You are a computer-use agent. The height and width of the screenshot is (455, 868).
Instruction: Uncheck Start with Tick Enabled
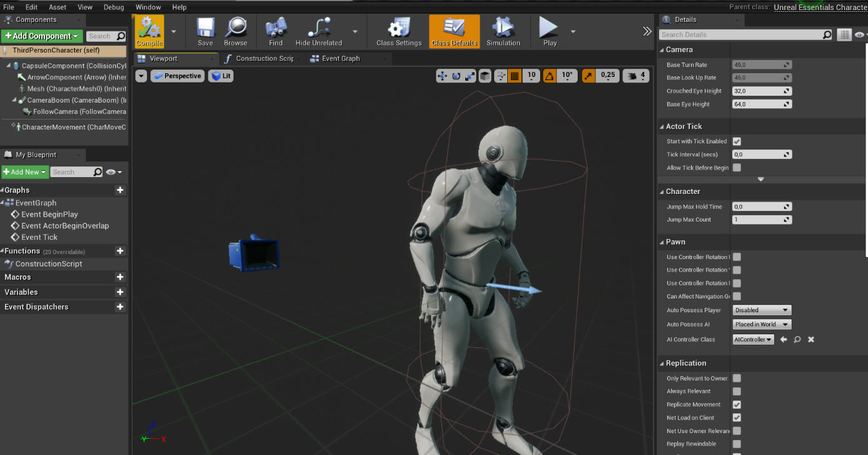click(x=737, y=141)
